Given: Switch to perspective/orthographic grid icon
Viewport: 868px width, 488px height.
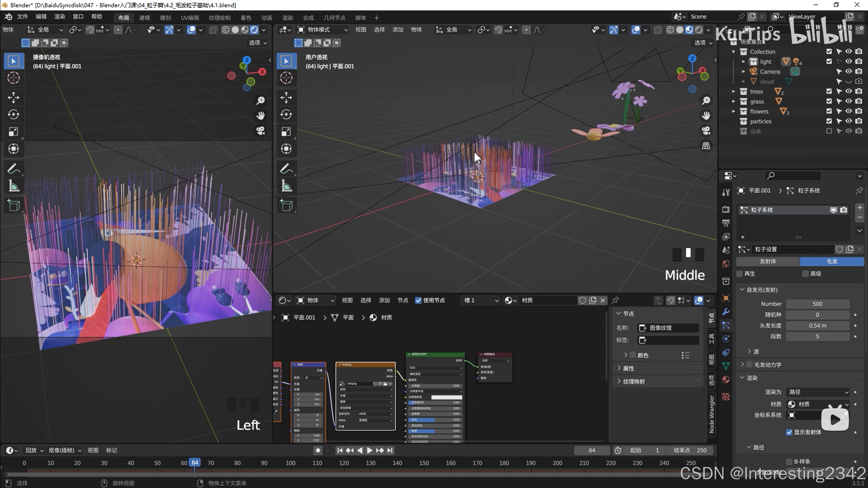Looking at the screenshot, I should click(x=706, y=146).
